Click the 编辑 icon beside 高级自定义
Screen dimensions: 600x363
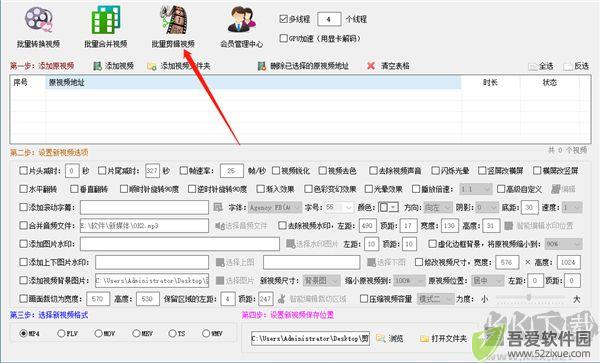[x=555, y=189]
